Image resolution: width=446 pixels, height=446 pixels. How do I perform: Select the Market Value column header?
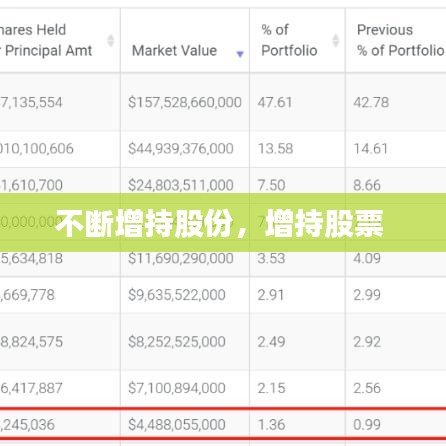pos(185,40)
